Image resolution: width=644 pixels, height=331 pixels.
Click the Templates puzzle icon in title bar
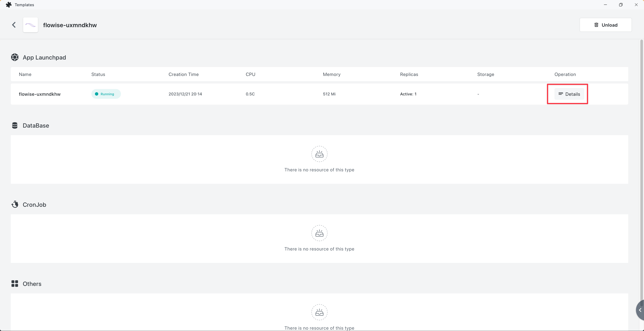click(9, 5)
